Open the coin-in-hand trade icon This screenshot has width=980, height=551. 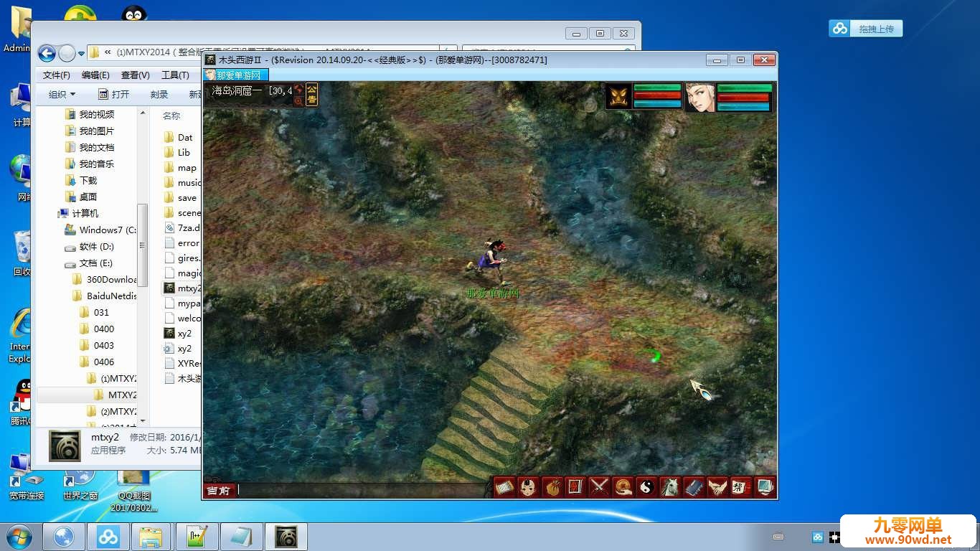point(623,487)
